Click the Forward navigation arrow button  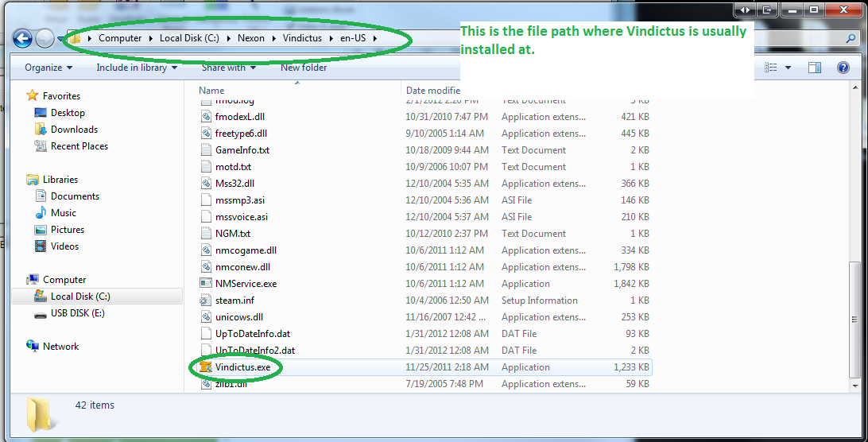tap(45, 38)
